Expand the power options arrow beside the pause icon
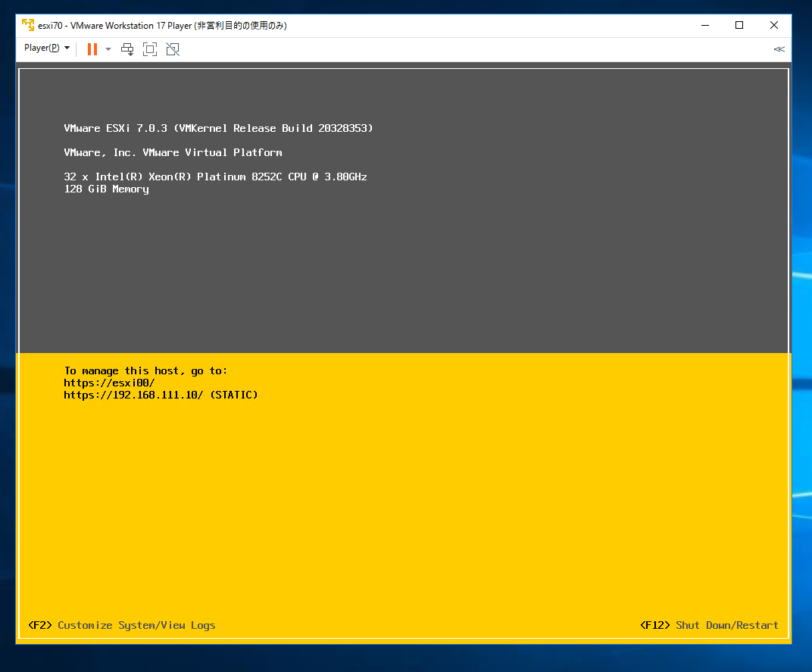This screenshot has width=812, height=672. pos(108,49)
